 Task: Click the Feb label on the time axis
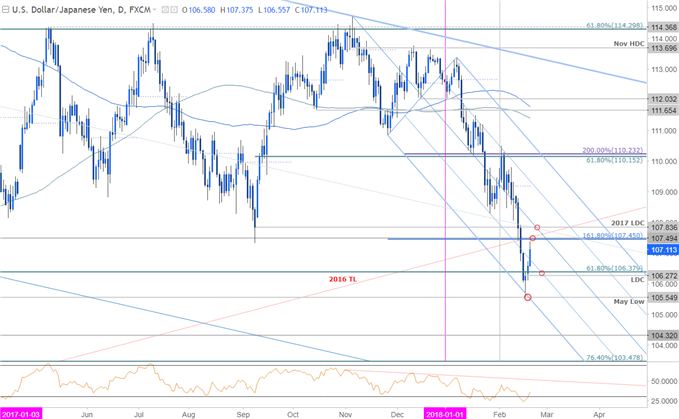tap(500, 414)
